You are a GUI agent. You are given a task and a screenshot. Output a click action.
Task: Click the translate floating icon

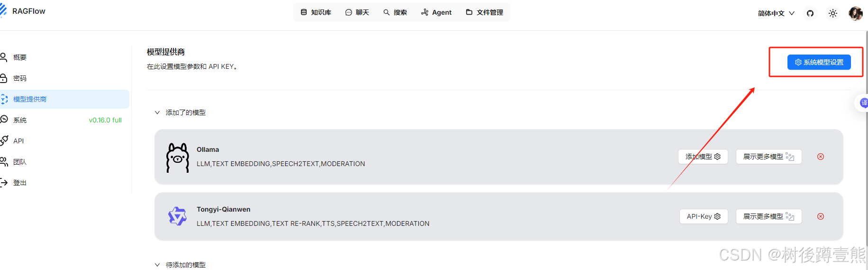point(863,102)
